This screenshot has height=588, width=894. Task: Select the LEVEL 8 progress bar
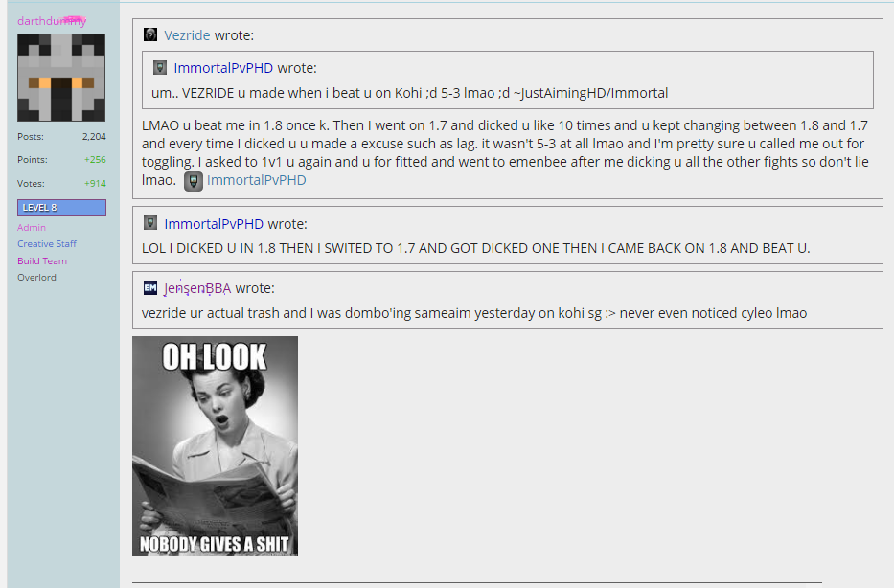pos(61,208)
